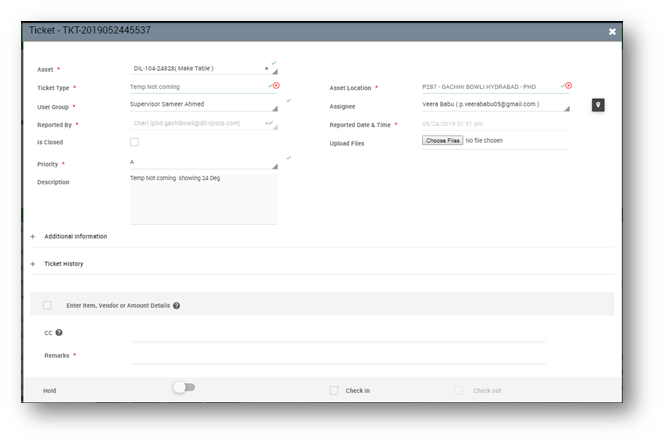Clear Asset Location with red circle icon

pos(569,86)
